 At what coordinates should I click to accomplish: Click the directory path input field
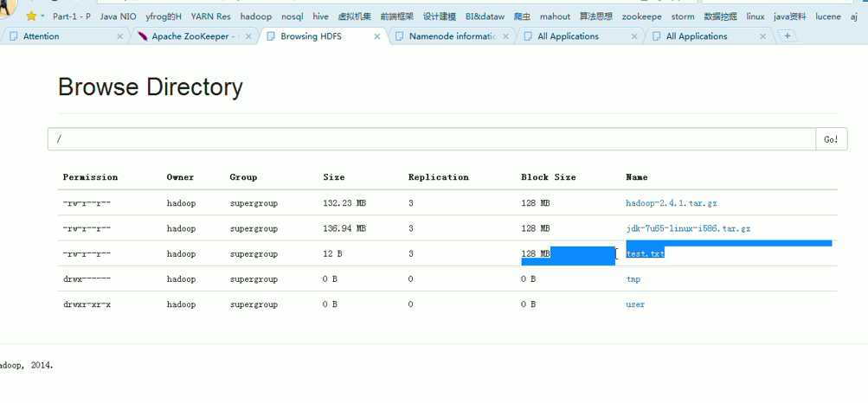coord(432,138)
